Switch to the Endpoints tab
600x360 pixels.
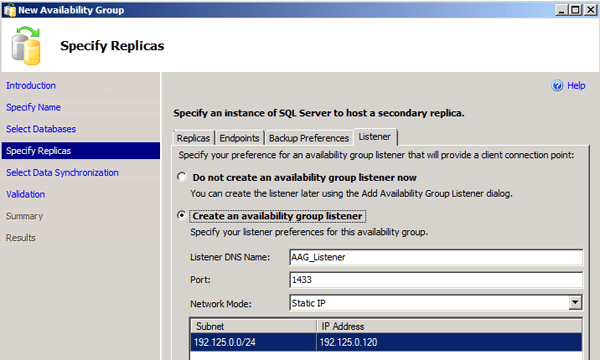239,138
